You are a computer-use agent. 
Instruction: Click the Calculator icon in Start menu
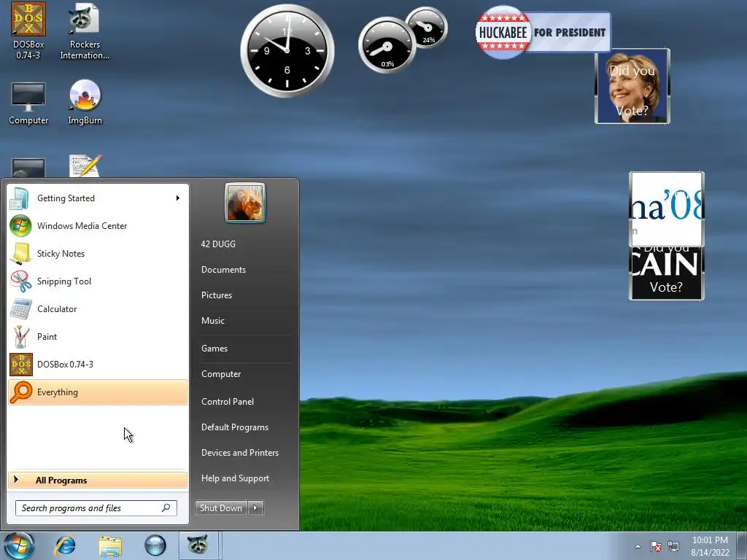click(x=20, y=308)
